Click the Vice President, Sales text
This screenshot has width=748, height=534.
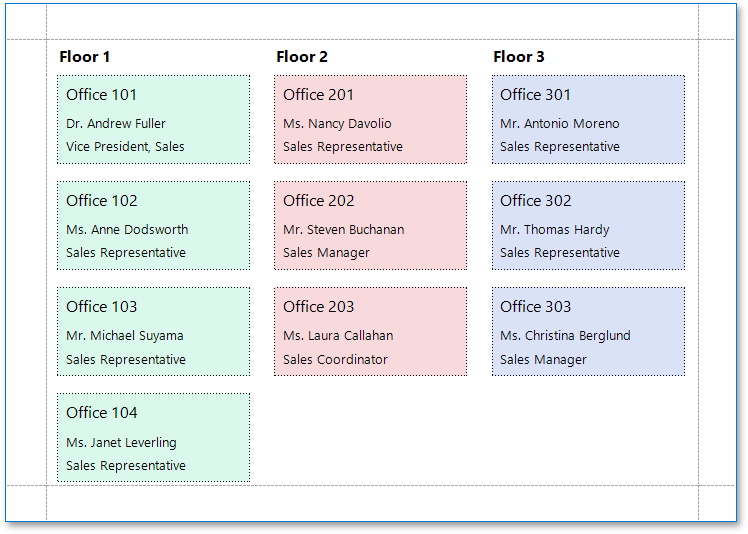pyautogui.click(x=125, y=147)
